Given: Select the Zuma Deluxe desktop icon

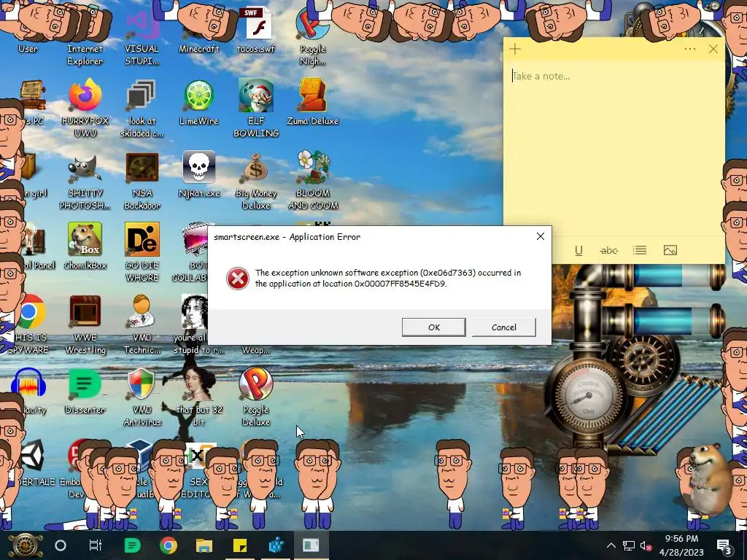Looking at the screenshot, I should (312, 102).
